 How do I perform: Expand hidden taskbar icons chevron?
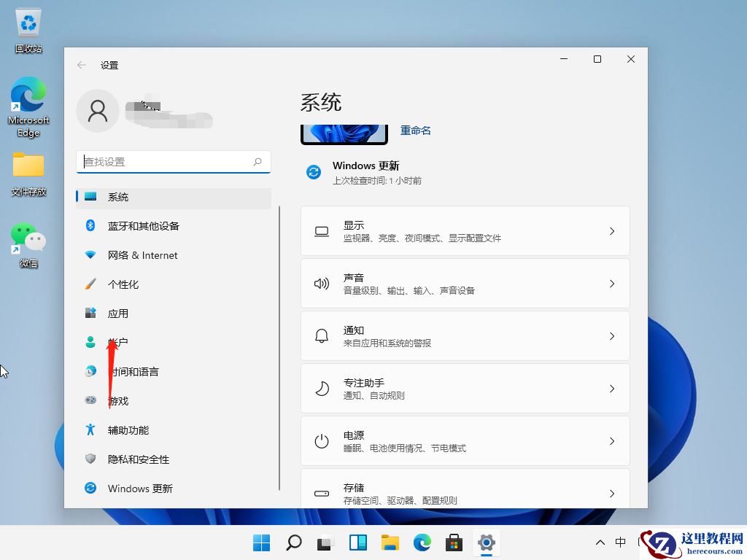pyautogui.click(x=600, y=542)
